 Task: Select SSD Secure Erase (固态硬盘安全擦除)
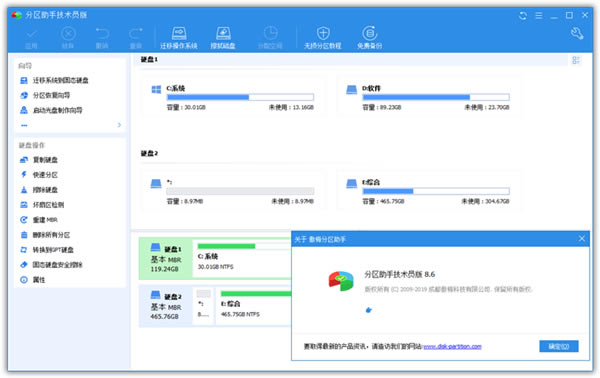(x=51, y=265)
